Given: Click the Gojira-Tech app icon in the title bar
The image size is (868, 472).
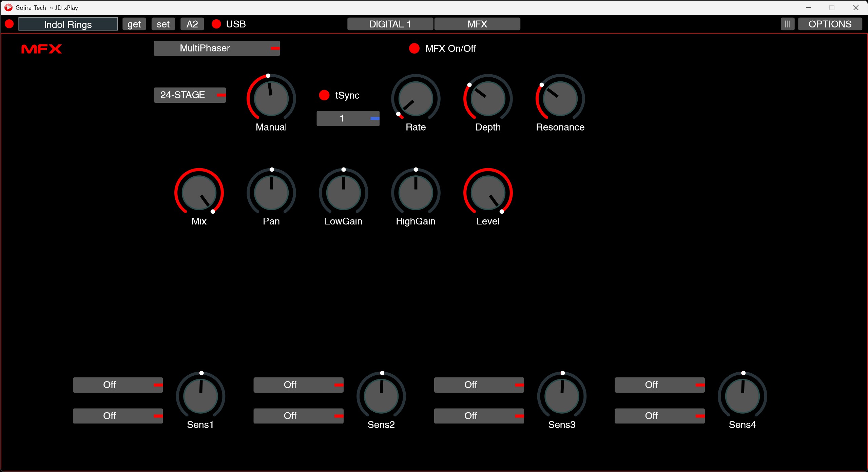Looking at the screenshot, I should pyautogui.click(x=8, y=7).
